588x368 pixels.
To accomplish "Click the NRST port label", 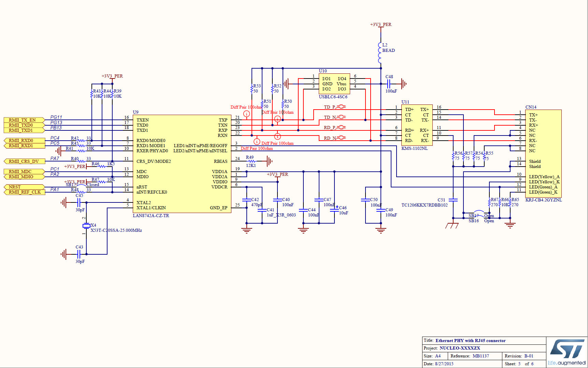I will (x=24, y=187).
